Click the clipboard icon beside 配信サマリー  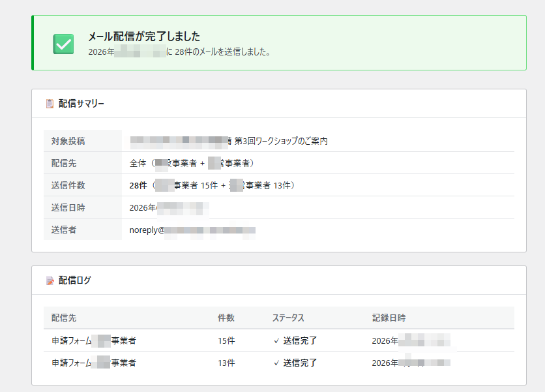(50, 104)
